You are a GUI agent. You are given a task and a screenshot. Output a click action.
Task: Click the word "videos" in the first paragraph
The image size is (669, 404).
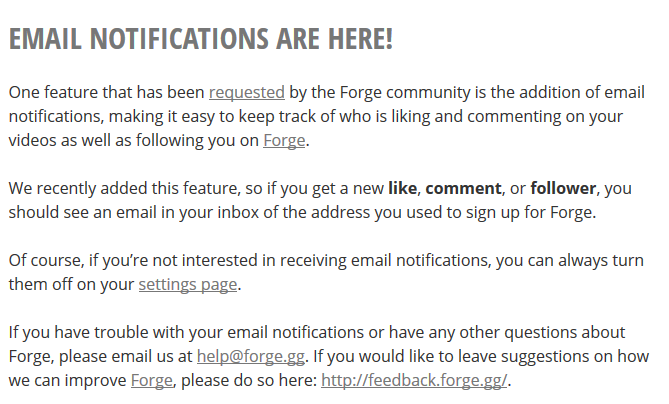[x=34, y=140]
